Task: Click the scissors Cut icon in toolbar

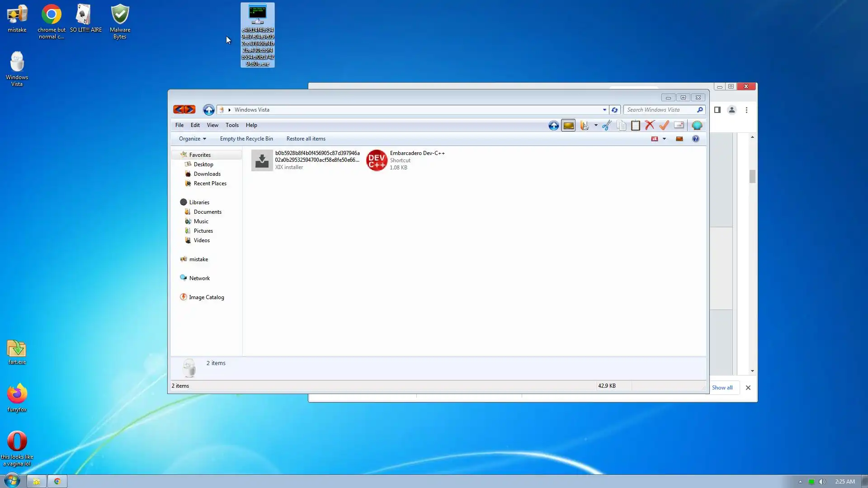Action: coord(607,126)
